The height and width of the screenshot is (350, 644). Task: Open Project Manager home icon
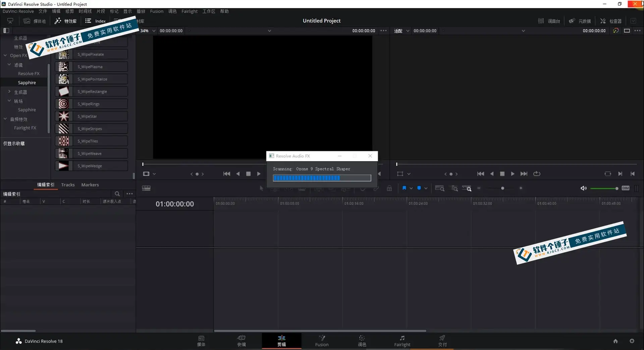pyautogui.click(x=615, y=341)
